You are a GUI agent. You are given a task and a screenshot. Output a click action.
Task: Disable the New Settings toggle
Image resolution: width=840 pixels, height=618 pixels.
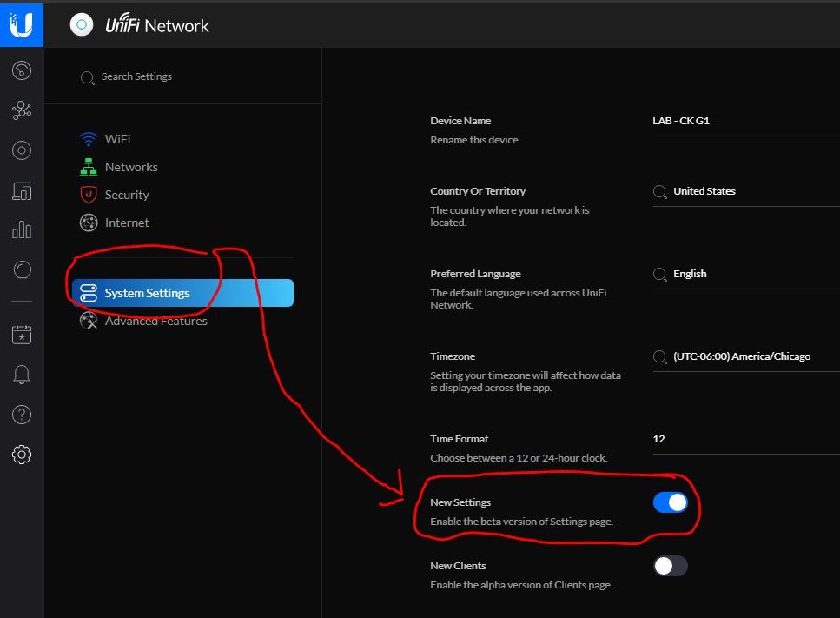coord(670,502)
